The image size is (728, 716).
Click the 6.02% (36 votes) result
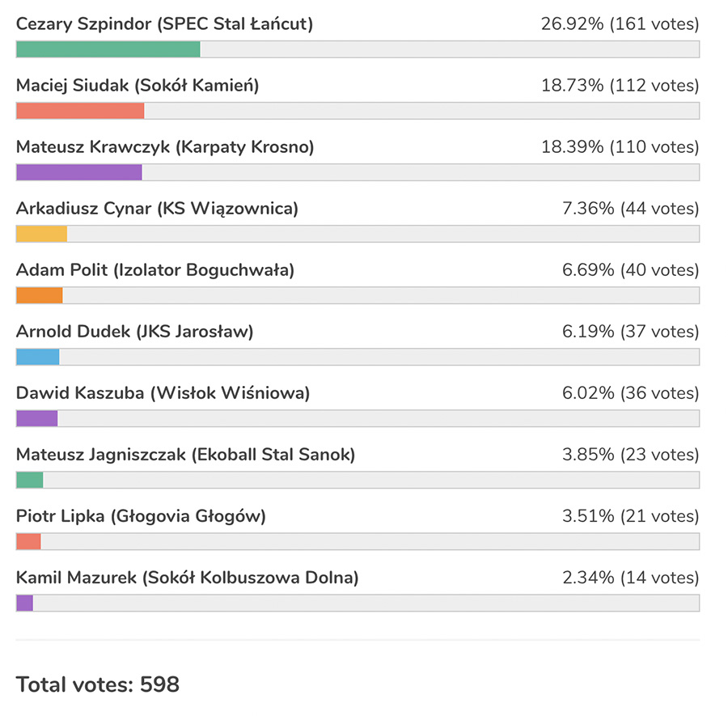tap(630, 393)
